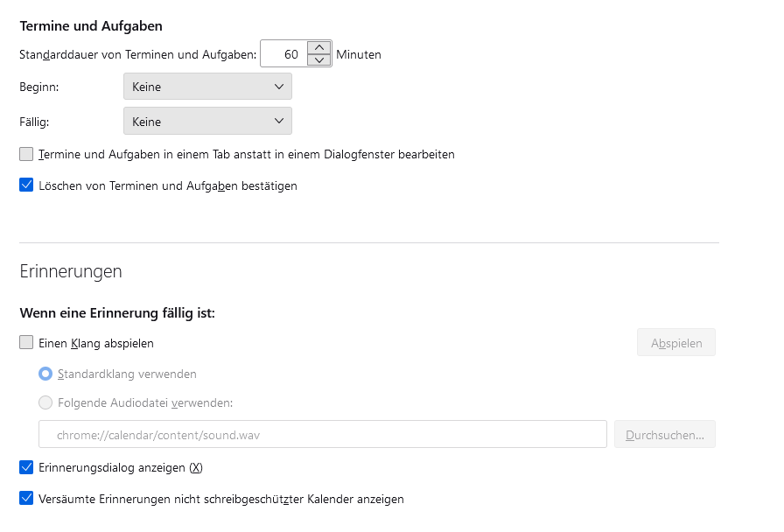Click the Beginn: label

click(x=38, y=87)
